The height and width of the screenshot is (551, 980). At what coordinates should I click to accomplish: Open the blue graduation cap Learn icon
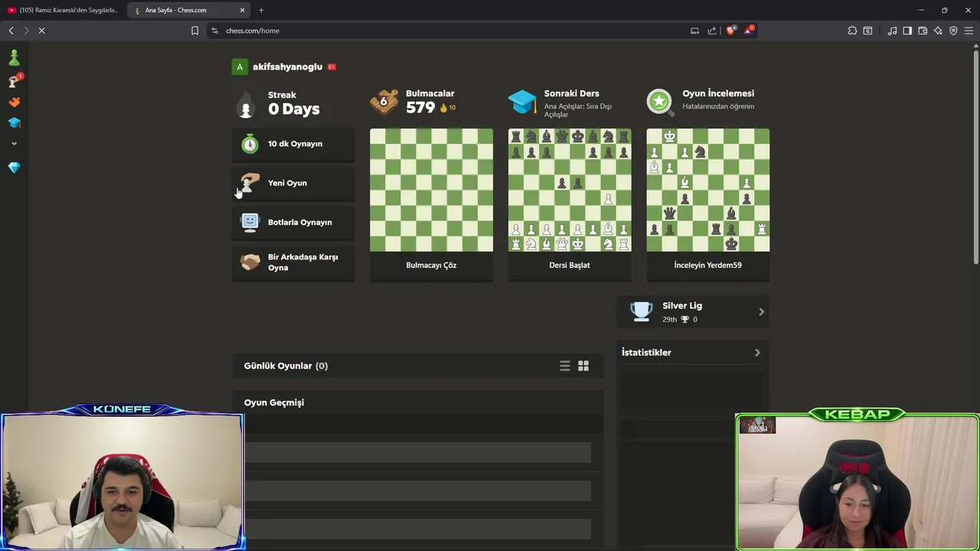(x=14, y=122)
